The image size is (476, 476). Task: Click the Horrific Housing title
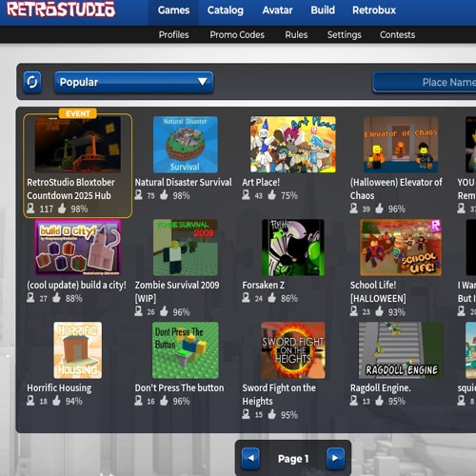coord(59,387)
